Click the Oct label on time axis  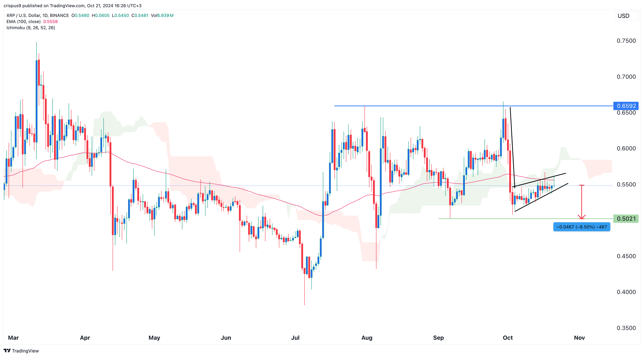tap(508, 338)
